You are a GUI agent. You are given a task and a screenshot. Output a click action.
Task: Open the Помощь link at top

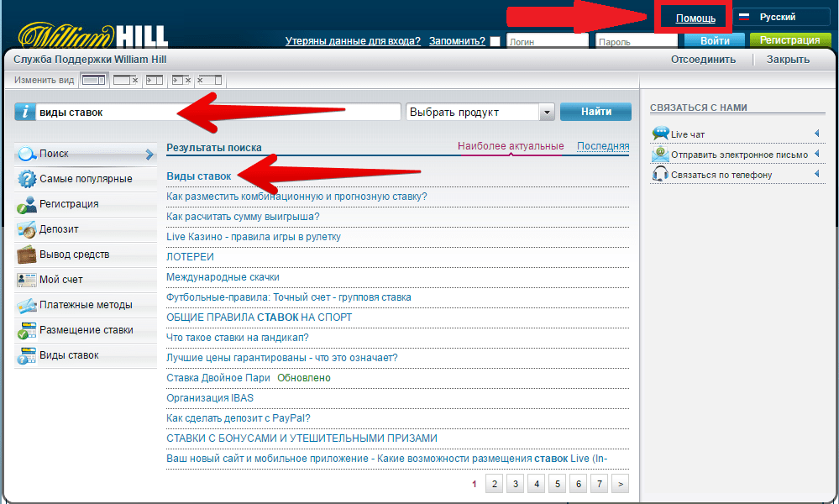tap(695, 18)
